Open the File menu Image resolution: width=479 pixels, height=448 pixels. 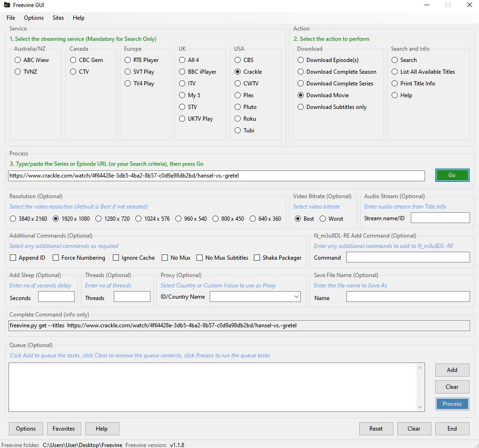[x=11, y=18]
